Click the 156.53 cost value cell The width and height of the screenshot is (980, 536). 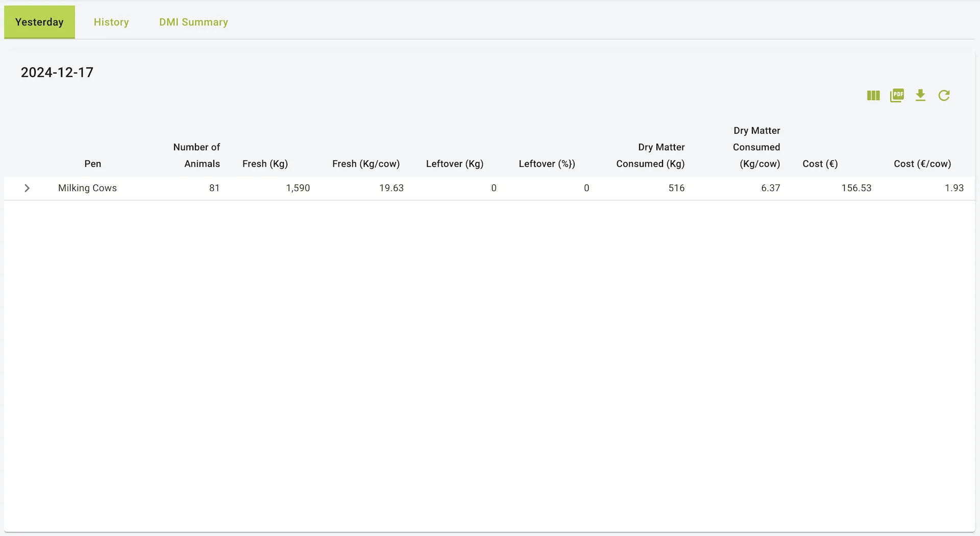pos(856,188)
